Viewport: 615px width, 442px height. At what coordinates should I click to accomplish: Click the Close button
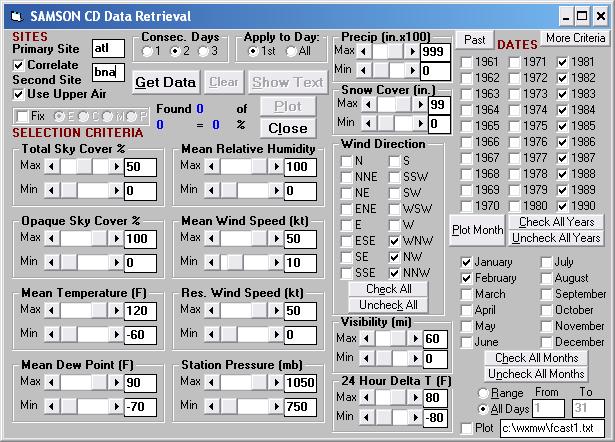coord(288,128)
